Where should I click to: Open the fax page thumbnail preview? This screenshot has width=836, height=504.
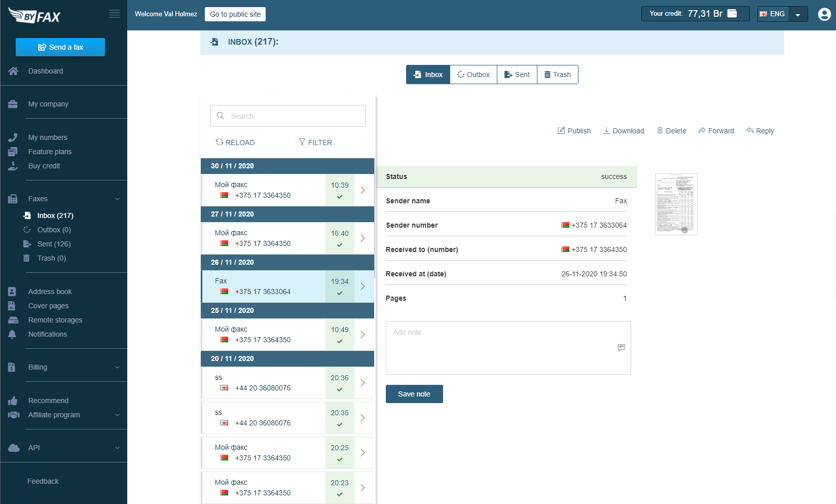tap(676, 204)
